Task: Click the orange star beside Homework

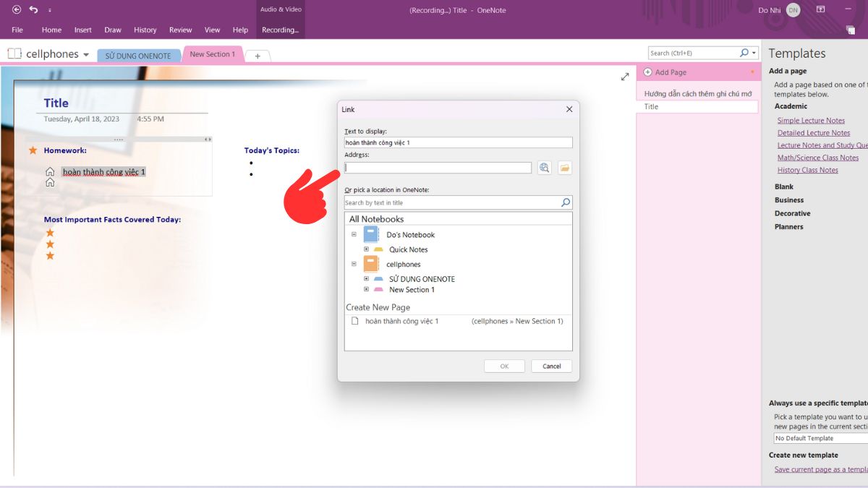Action: click(x=33, y=150)
